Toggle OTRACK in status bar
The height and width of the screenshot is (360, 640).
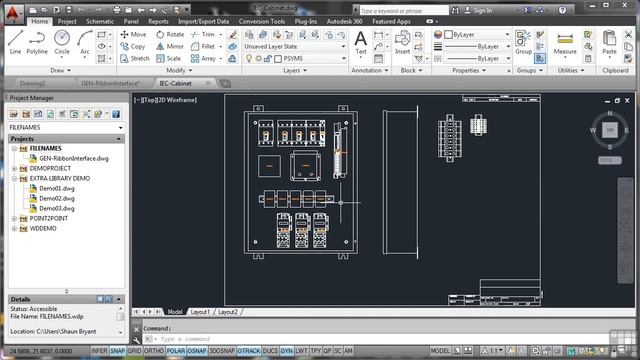tap(249, 351)
